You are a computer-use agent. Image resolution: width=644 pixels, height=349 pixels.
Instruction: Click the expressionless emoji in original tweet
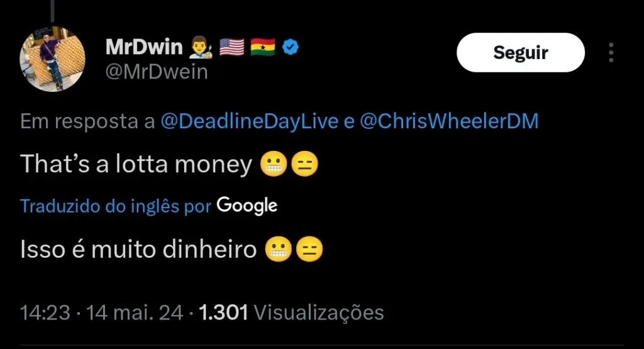click(304, 164)
